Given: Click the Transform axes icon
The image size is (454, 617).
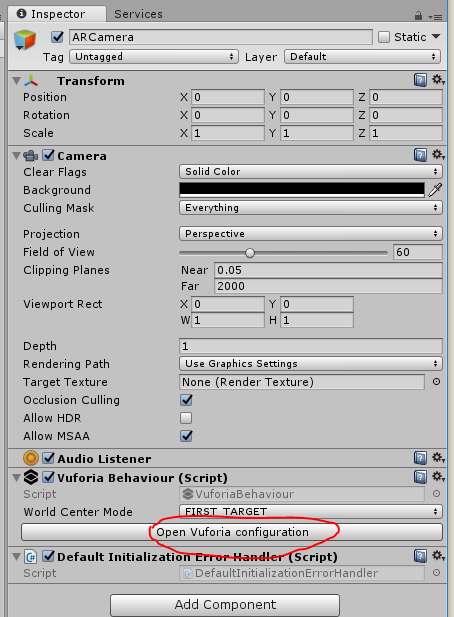Looking at the screenshot, I should tap(31, 81).
